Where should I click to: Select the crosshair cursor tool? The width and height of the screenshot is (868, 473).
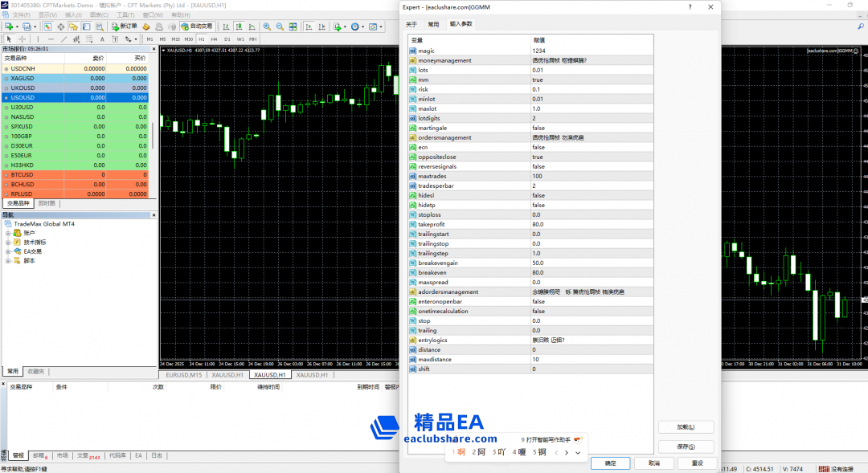(22, 39)
